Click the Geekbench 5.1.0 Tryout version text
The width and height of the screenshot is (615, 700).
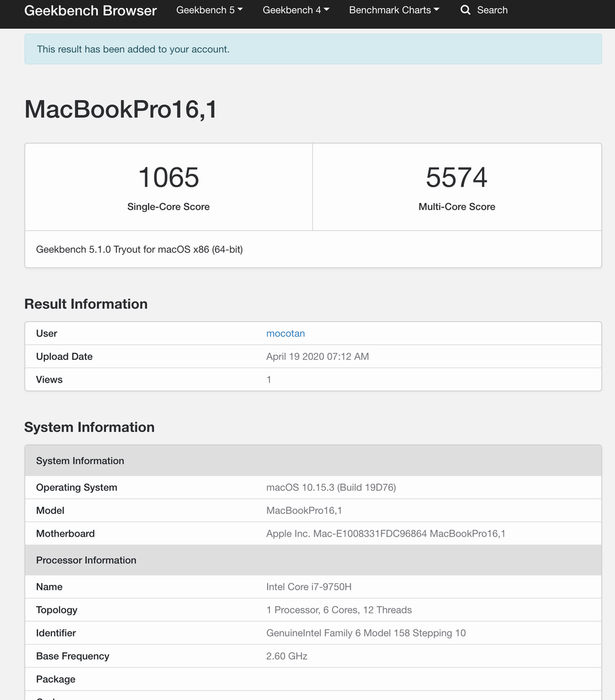139,250
